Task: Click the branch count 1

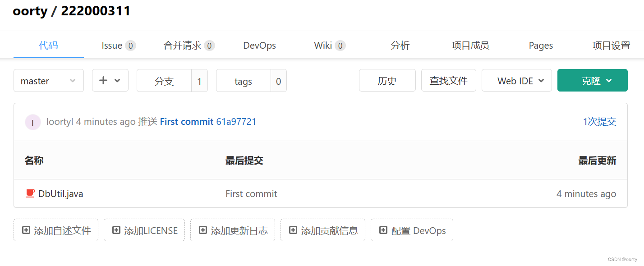Action: pyautogui.click(x=199, y=81)
